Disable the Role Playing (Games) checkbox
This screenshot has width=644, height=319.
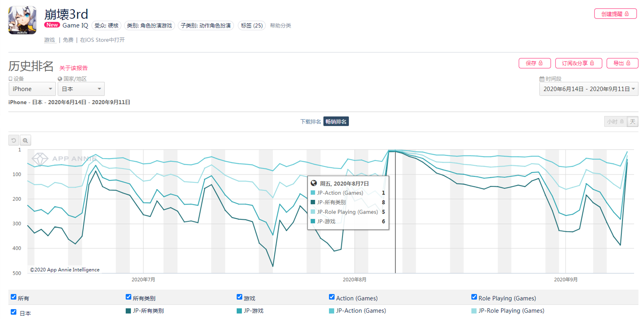click(474, 297)
